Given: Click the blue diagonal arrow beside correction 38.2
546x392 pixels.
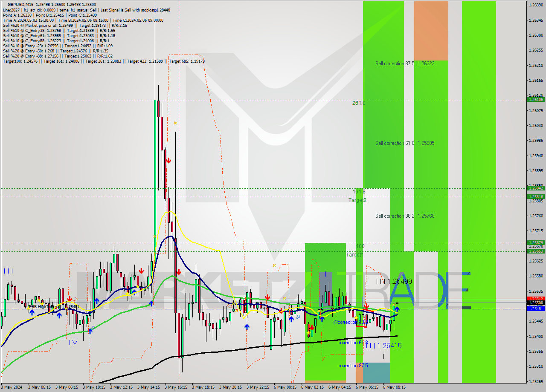Looking at the screenshot, I should tap(336, 321).
